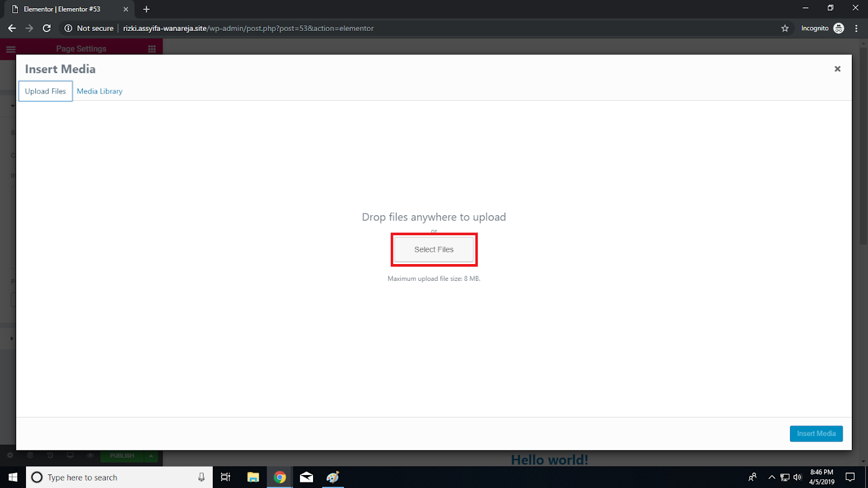Click the "Hello world!" heading behind dialog
The image size is (868, 488).
point(549,460)
